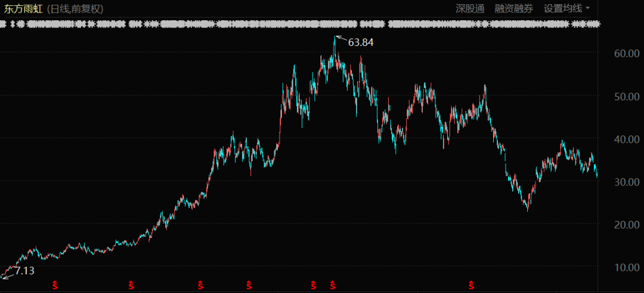Click the 63.84 high price label
644x293 pixels.
pyautogui.click(x=361, y=42)
